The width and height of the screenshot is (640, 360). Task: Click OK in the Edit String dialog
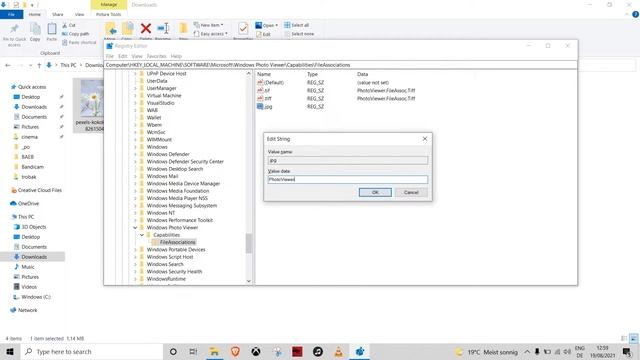point(375,192)
